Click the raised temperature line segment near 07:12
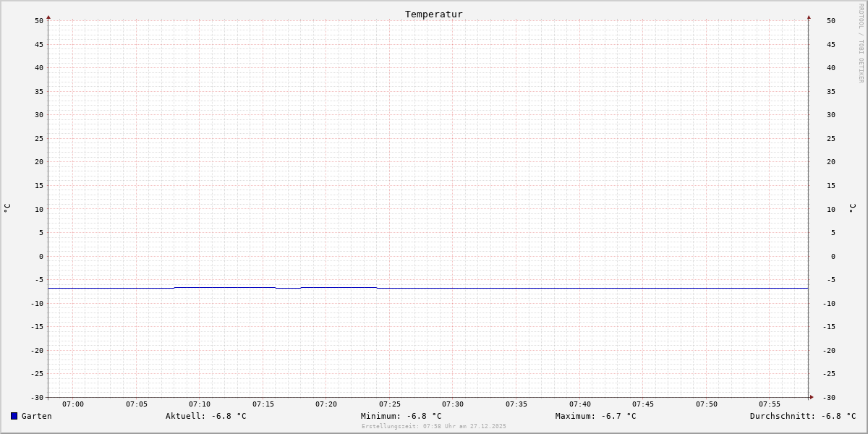The image size is (868, 434). point(225,287)
